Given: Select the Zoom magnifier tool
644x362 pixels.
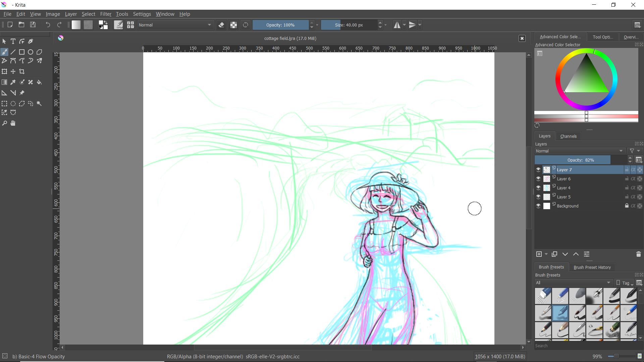Looking at the screenshot, I should pyautogui.click(x=4, y=123).
